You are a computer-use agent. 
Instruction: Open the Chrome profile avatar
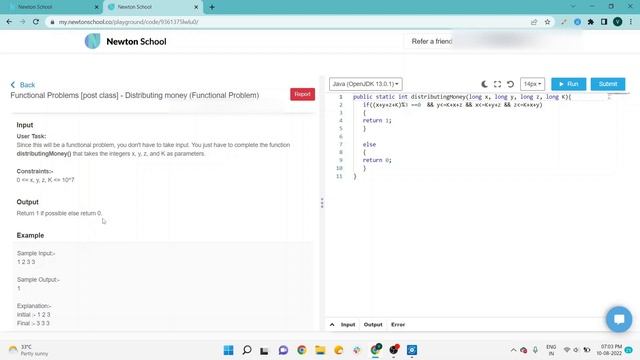pos(618,22)
